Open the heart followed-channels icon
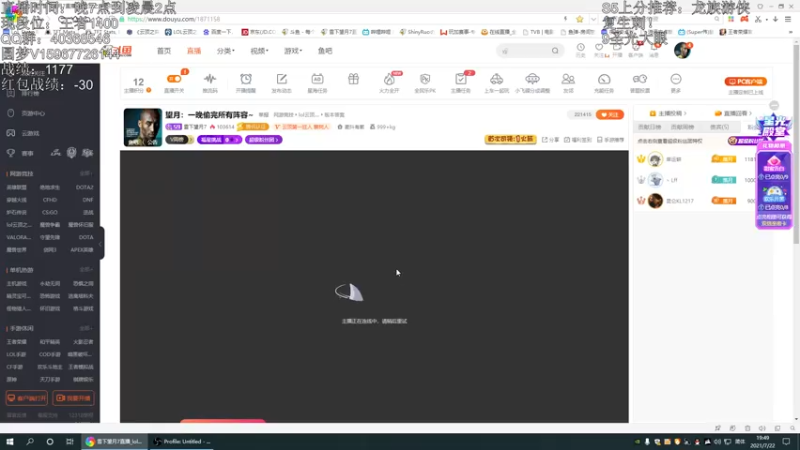This screenshot has width=800, height=450. point(599,47)
